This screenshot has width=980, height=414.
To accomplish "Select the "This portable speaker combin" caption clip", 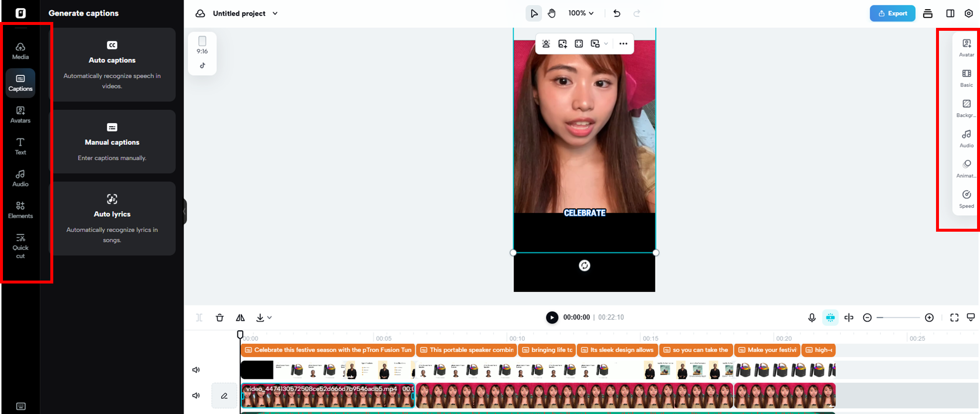I will click(467, 350).
